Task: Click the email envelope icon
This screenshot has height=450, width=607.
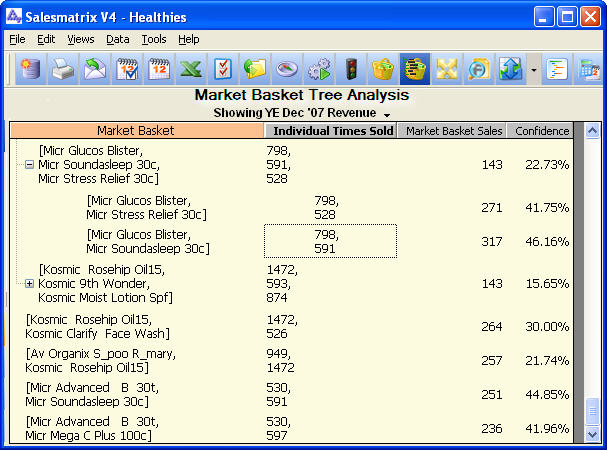Action: click(x=95, y=69)
